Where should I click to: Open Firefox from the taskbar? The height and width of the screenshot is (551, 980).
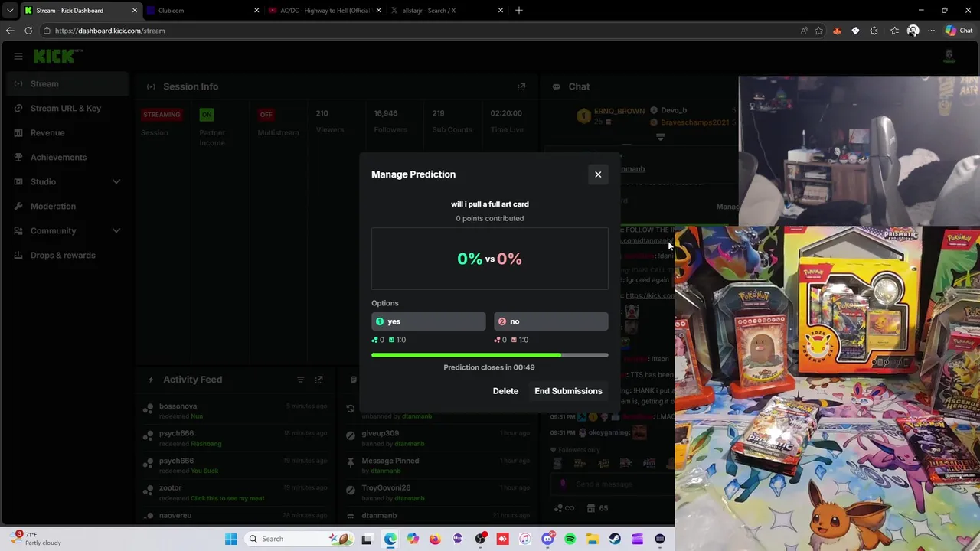coord(435,539)
